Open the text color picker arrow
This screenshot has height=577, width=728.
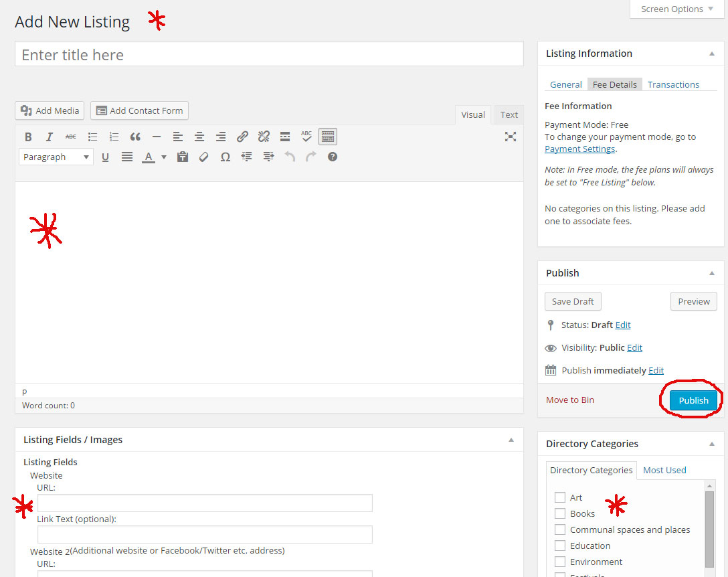click(164, 157)
